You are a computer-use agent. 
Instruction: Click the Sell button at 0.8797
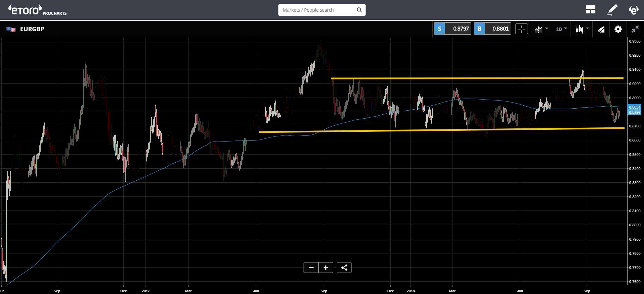[452, 29]
